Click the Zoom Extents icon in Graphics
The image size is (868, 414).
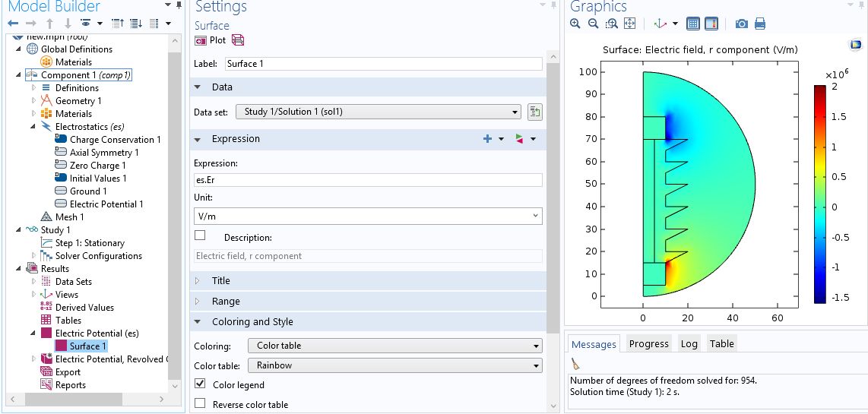pos(629,24)
